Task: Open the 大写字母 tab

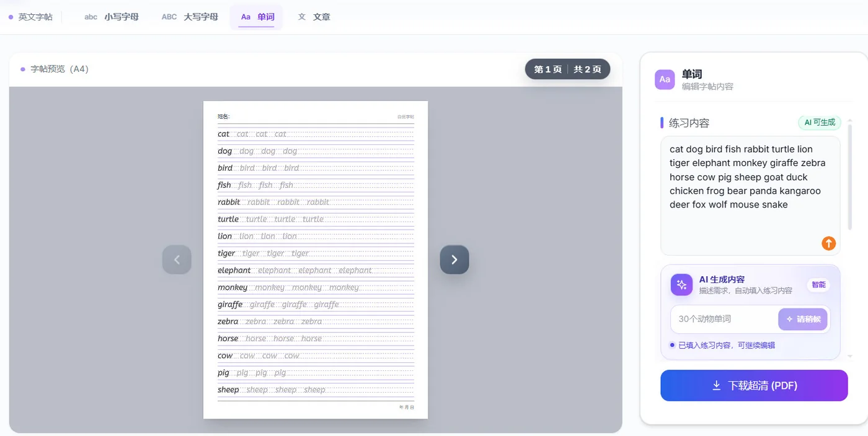Action: pyautogui.click(x=190, y=17)
